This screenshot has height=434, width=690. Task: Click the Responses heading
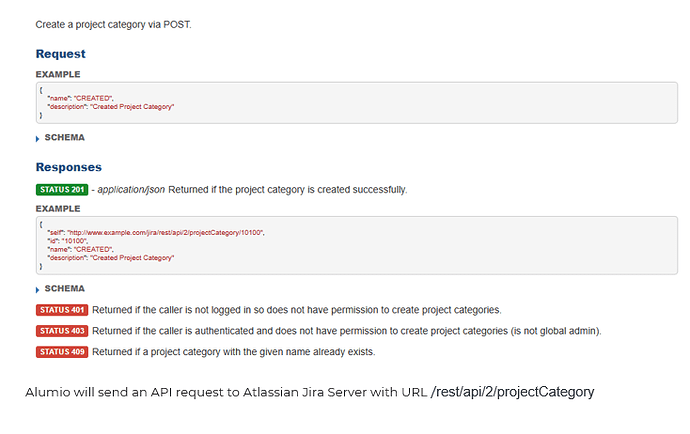coord(69,167)
